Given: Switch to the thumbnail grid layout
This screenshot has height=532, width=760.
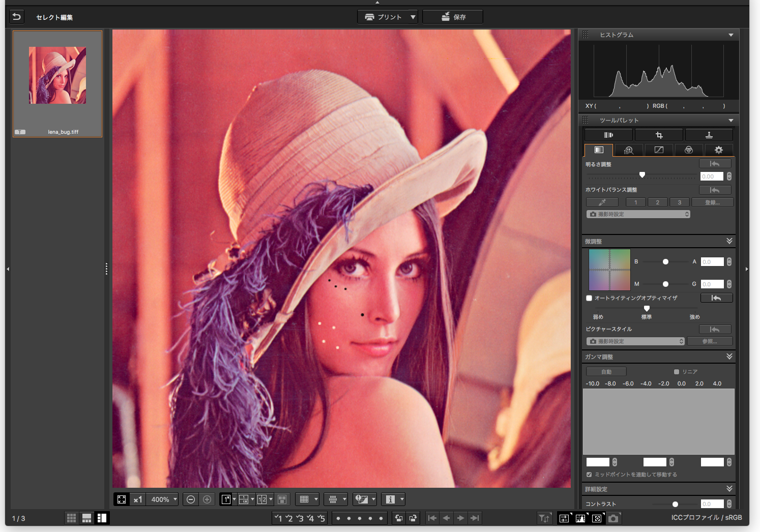Looking at the screenshot, I should coord(72,518).
